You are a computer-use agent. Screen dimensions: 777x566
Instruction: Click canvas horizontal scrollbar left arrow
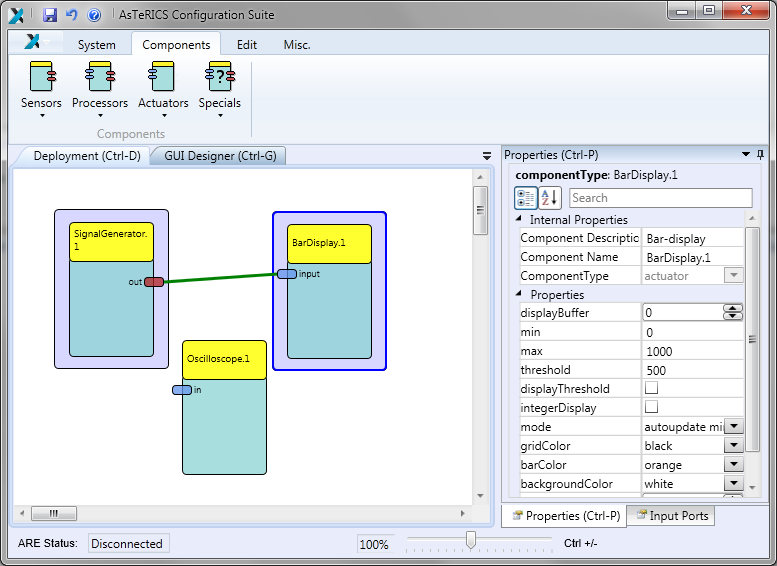(x=22, y=513)
